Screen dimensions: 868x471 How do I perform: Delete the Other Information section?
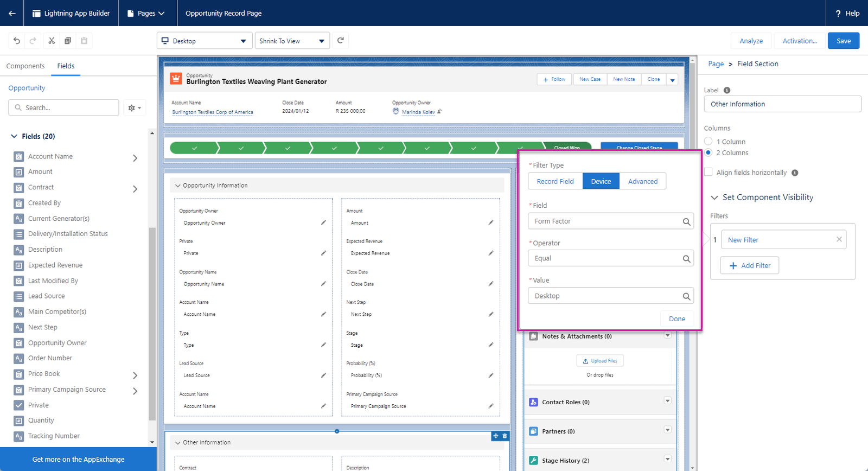coord(505,436)
